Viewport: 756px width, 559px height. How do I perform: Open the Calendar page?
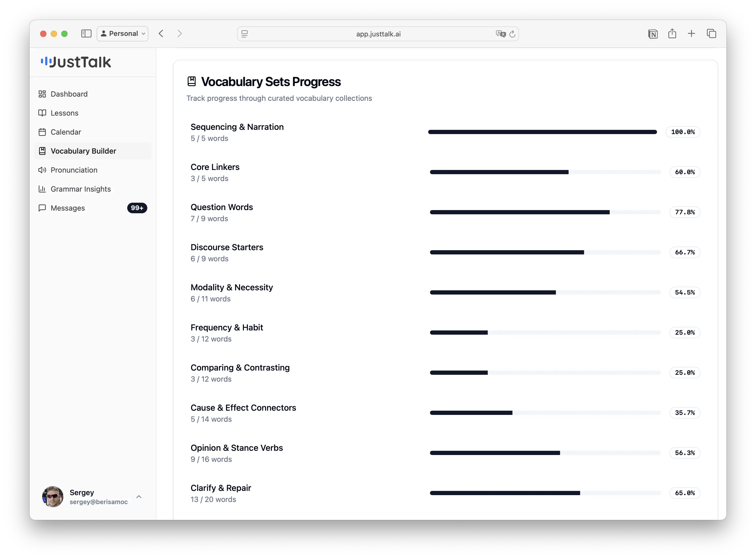[x=92, y=132]
